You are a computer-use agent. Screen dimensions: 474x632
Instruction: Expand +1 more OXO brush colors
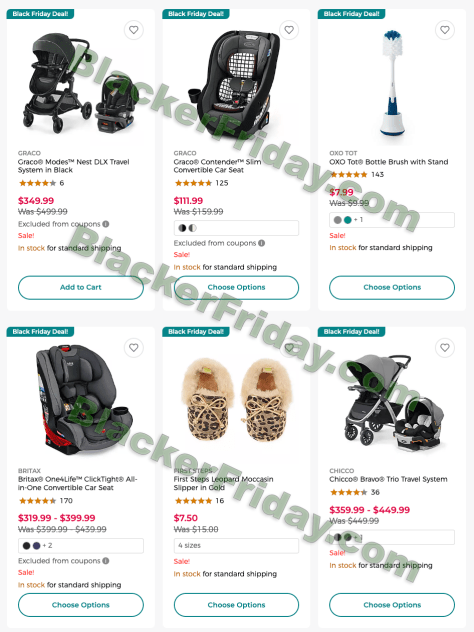pos(358,220)
